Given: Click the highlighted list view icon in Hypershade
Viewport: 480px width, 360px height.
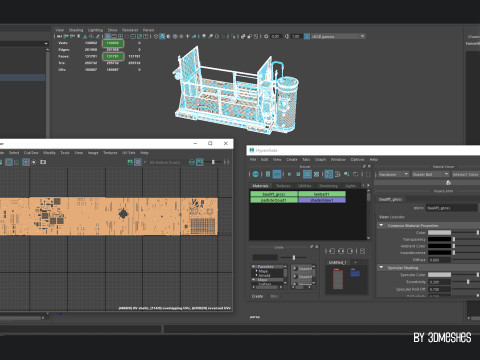Looking at the screenshot, I should [x=277, y=174].
